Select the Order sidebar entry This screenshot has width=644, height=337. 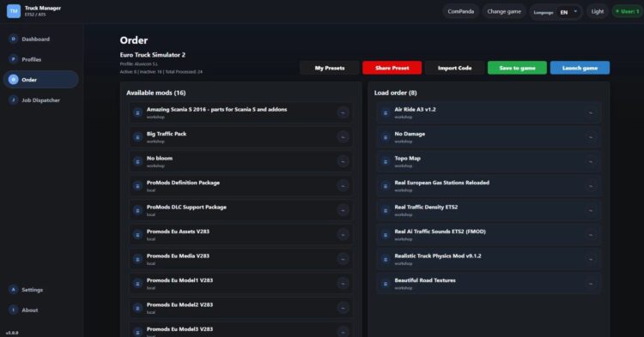[40, 80]
